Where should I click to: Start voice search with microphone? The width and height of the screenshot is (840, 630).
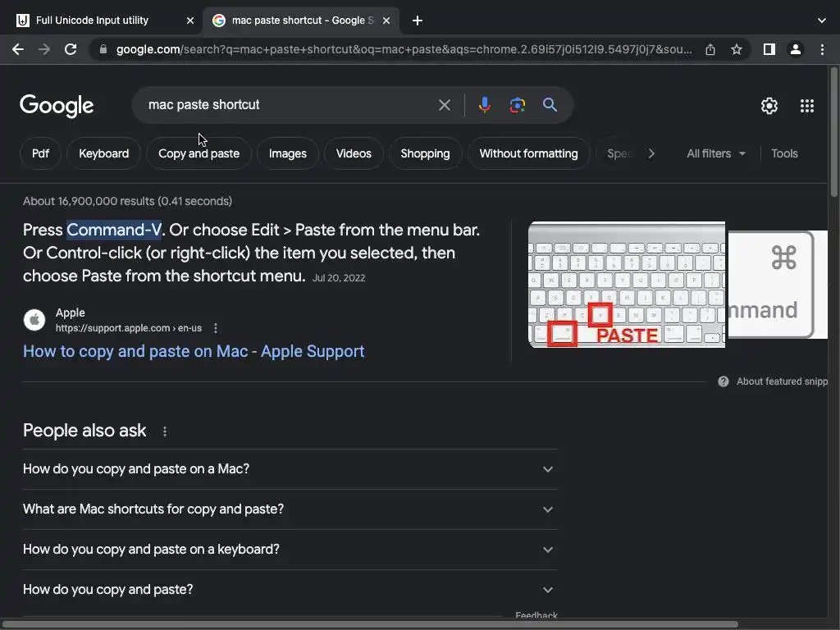[484, 105]
